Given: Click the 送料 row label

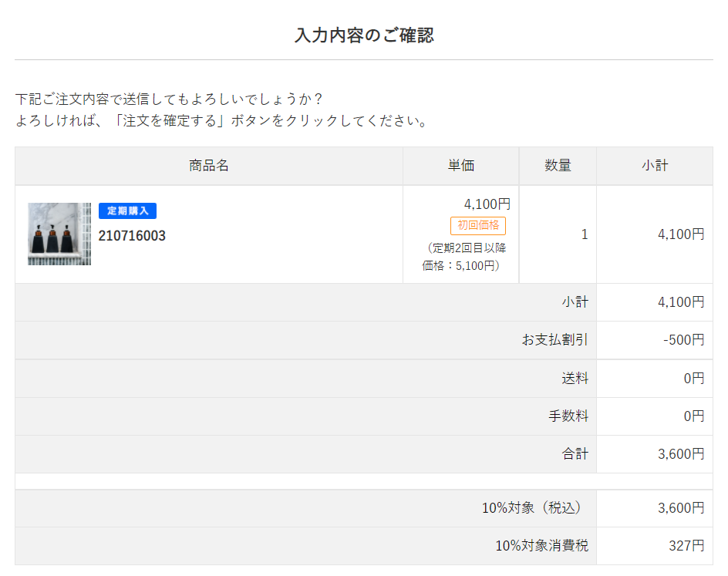Looking at the screenshot, I should point(575,379).
